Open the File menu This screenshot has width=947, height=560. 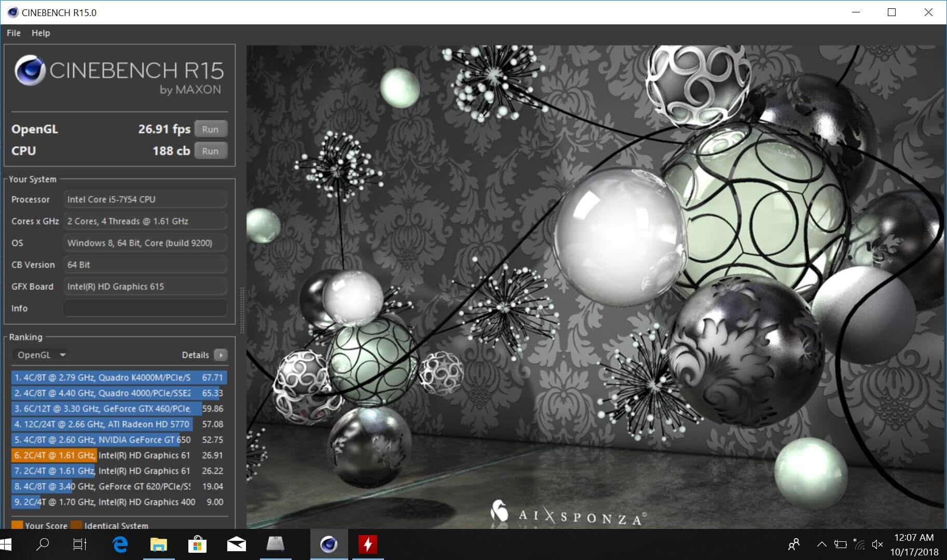pos(13,33)
